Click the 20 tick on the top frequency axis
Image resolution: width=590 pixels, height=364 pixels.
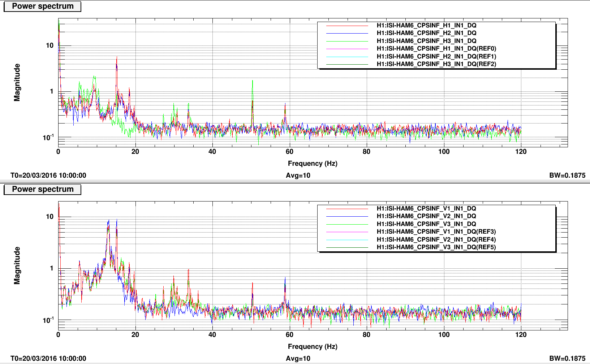pyautogui.click(x=135, y=152)
